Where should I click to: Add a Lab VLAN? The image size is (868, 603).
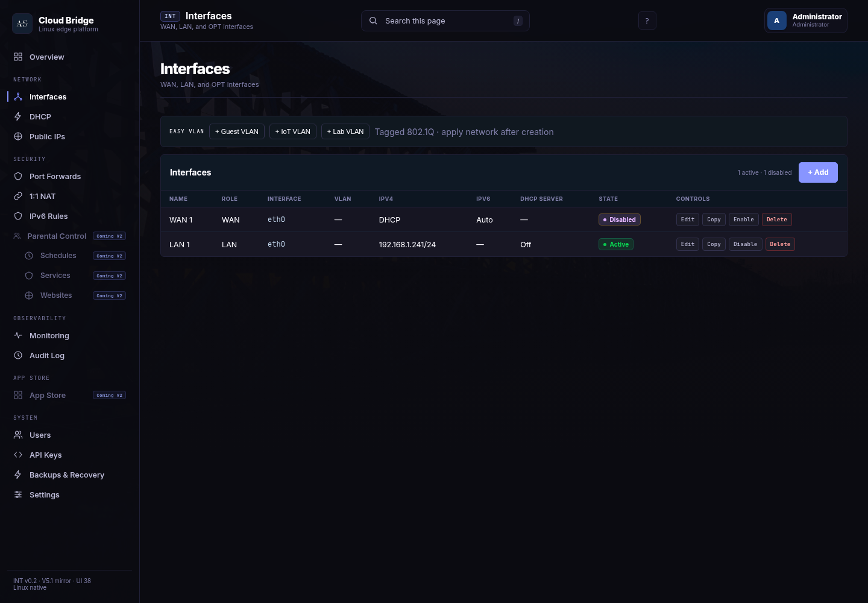[x=345, y=131]
